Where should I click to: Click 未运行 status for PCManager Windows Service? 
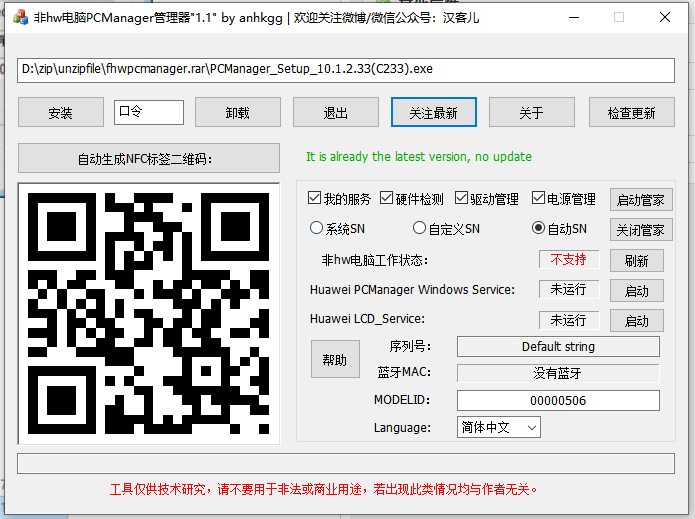point(569,289)
